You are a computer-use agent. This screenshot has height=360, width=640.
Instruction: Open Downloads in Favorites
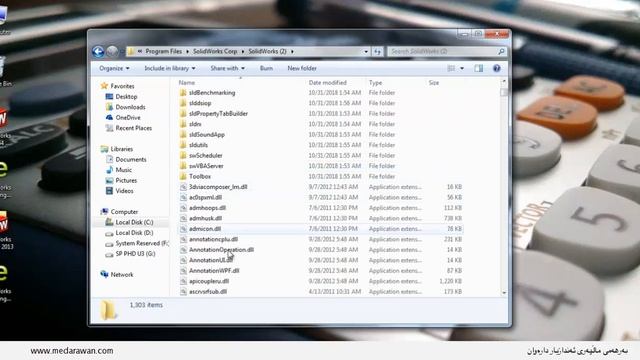point(130,107)
